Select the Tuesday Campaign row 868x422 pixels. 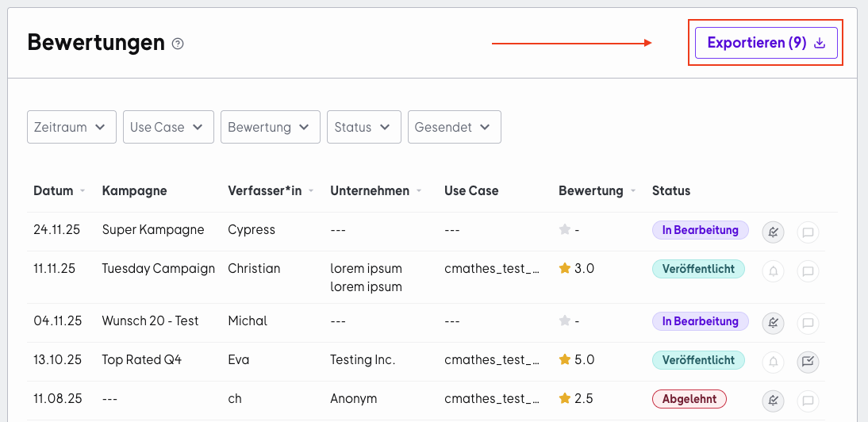(x=426, y=278)
